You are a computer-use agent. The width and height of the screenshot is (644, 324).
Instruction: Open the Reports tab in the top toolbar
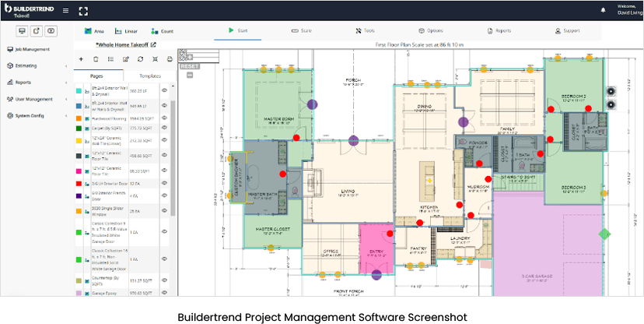tap(499, 31)
